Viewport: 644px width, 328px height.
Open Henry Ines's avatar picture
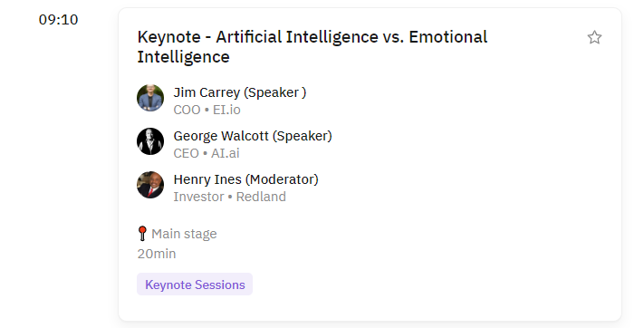point(150,185)
